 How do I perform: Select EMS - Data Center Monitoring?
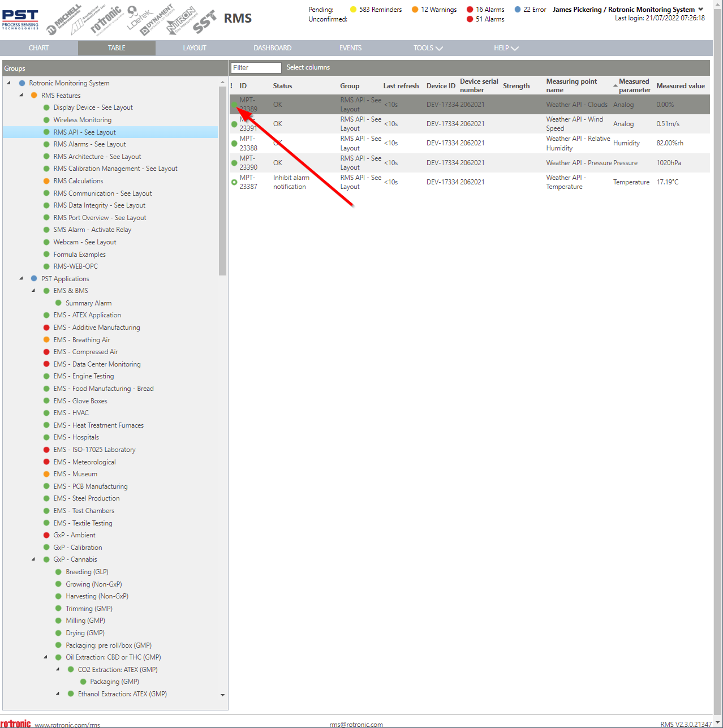coord(97,364)
